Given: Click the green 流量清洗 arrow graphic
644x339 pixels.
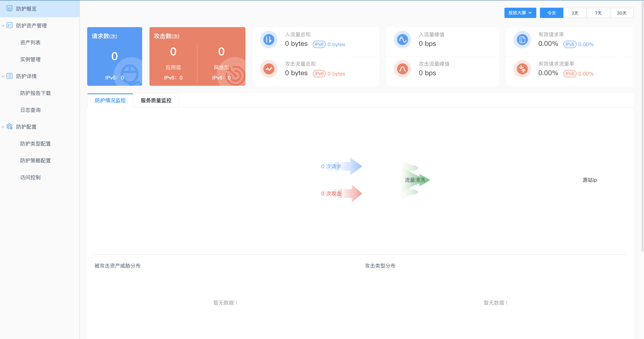Looking at the screenshot, I should coord(415,180).
